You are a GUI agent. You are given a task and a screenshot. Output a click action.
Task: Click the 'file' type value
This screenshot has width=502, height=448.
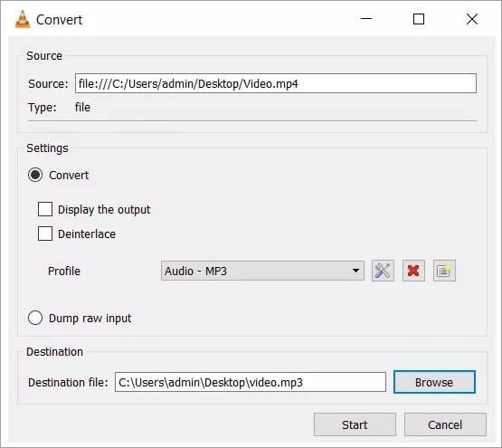[82, 107]
